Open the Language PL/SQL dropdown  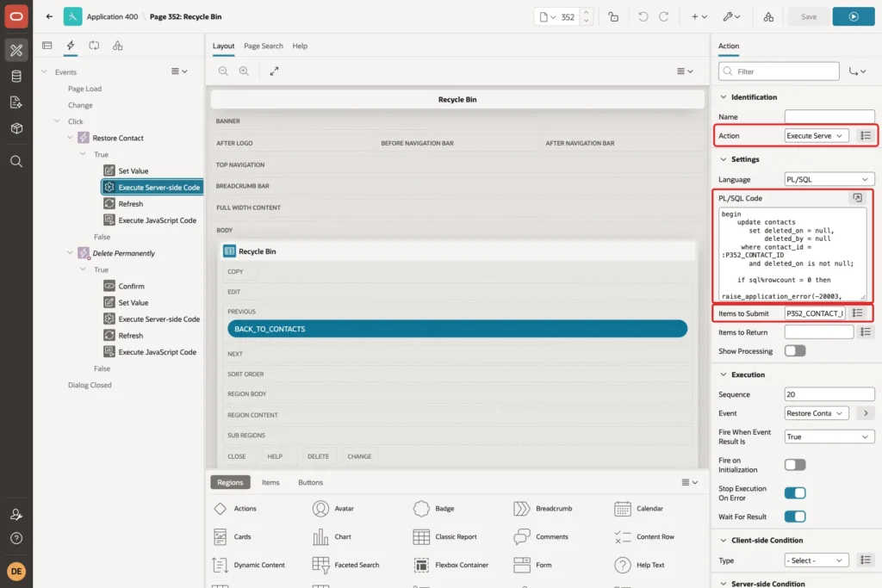click(x=829, y=179)
